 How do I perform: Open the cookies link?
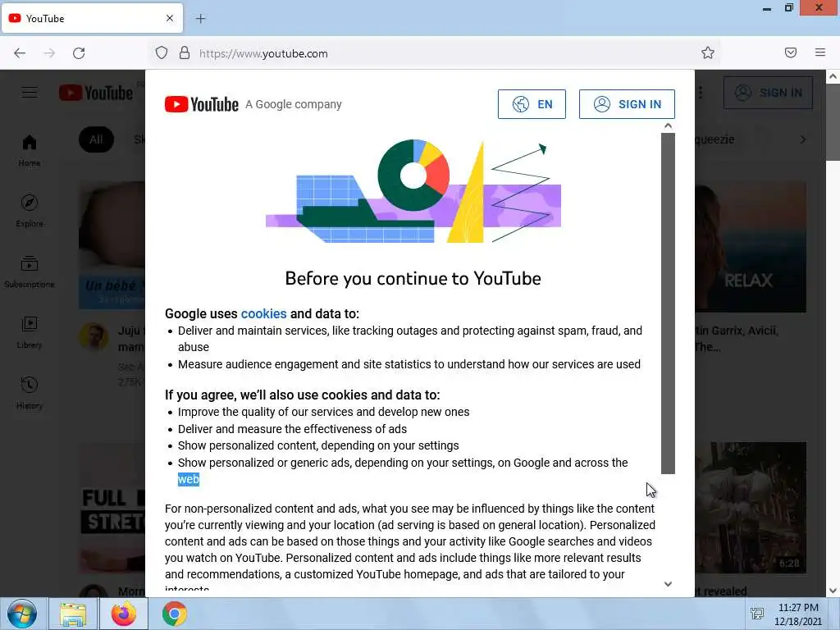click(263, 313)
